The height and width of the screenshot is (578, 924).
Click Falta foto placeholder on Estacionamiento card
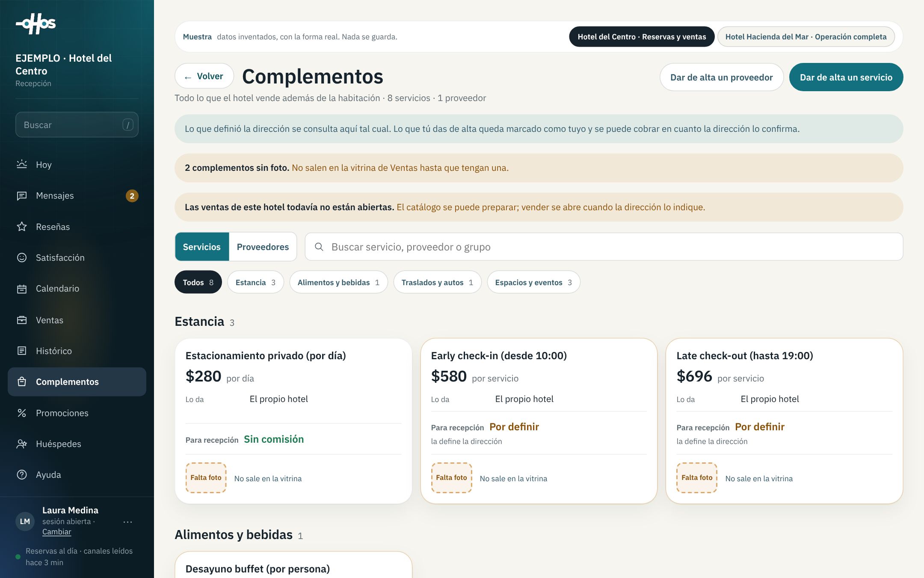point(206,478)
